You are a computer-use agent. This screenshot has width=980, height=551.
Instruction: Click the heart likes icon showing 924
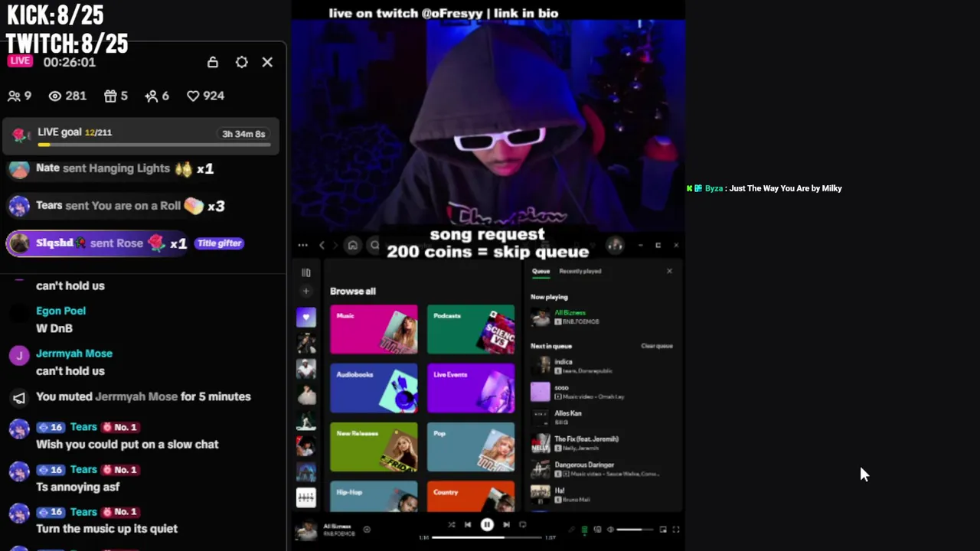tap(193, 96)
